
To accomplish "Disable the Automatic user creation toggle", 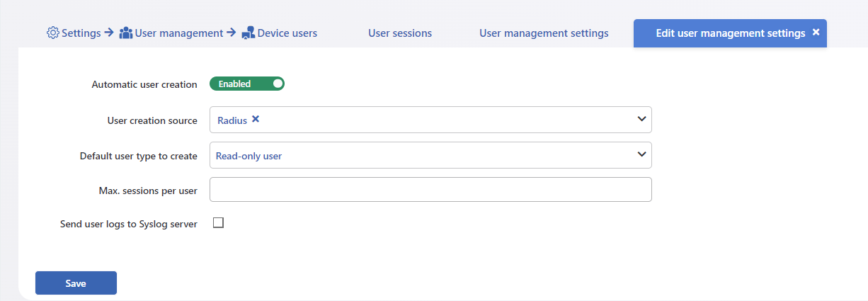I will coord(247,84).
